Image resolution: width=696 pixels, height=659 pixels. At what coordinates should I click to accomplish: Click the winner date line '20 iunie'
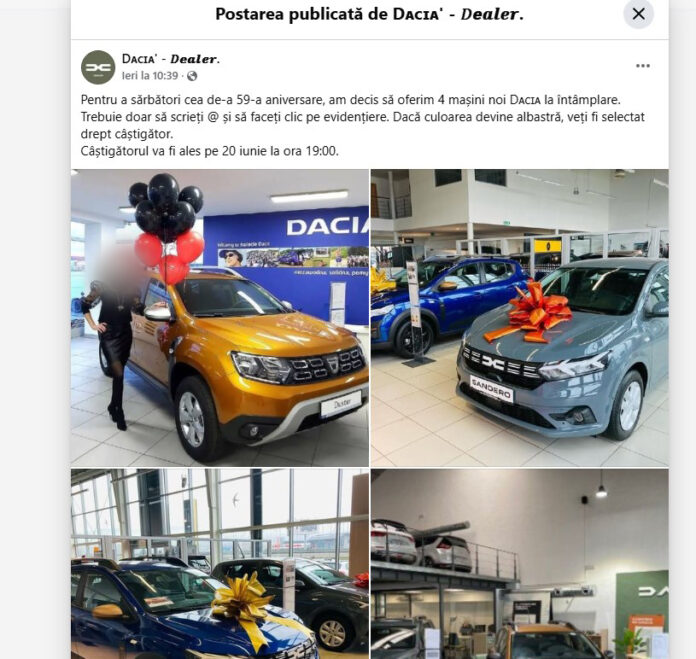(210, 151)
